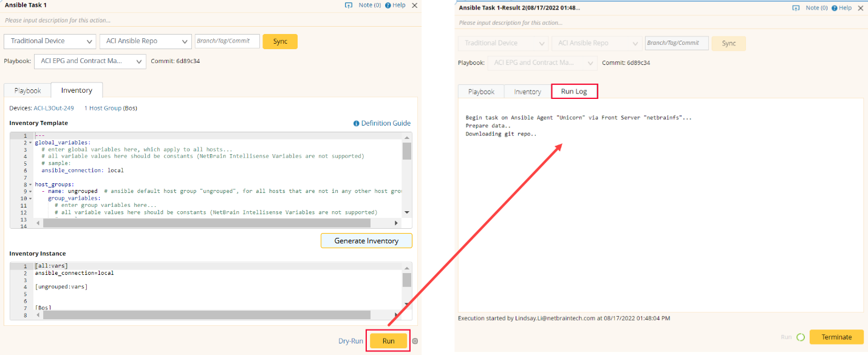868x355 pixels.
Task: Click ACI-L3Out-249 device link
Action: (x=53, y=108)
